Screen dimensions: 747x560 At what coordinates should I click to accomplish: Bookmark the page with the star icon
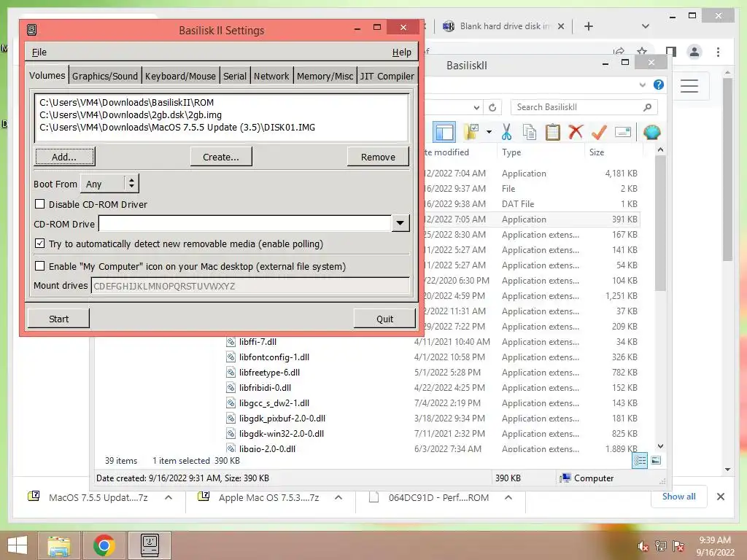point(642,52)
